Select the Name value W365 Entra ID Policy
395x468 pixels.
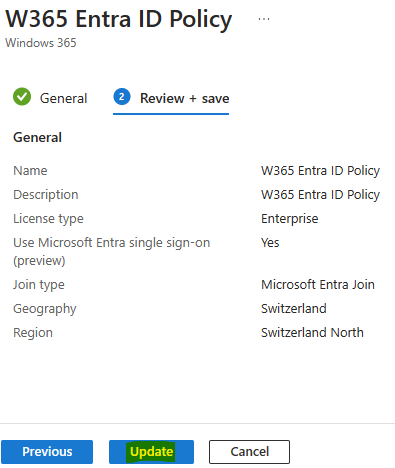click(320, 171)
